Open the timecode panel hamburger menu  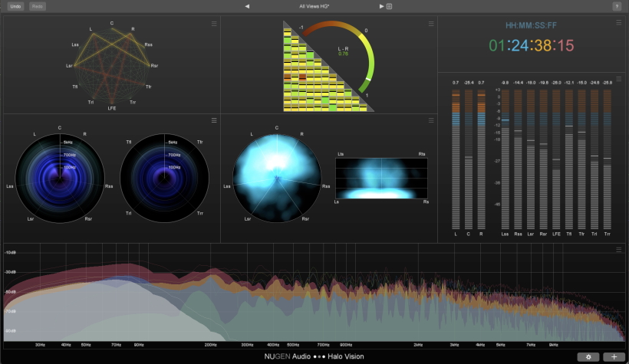click(x=620, y=25)
